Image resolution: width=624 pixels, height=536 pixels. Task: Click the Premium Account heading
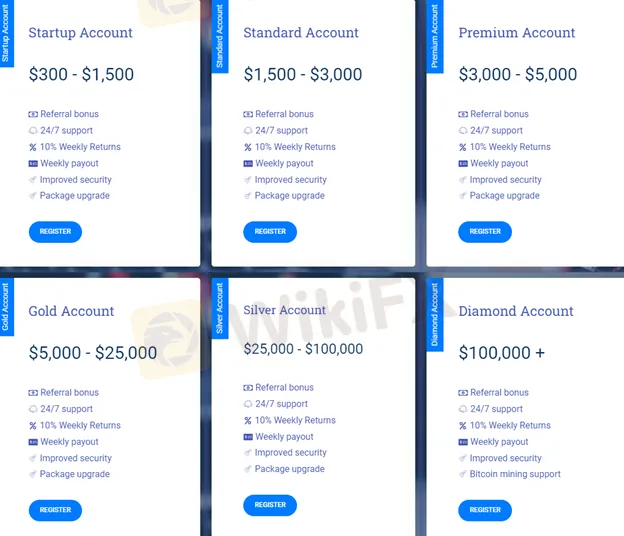(x=516, y=33)
